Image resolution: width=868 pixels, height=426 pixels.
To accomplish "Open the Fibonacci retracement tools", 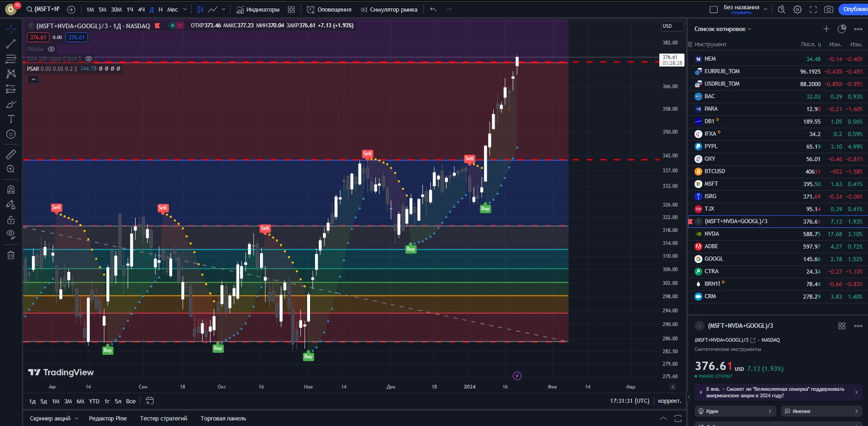I will tap(11, 59).
